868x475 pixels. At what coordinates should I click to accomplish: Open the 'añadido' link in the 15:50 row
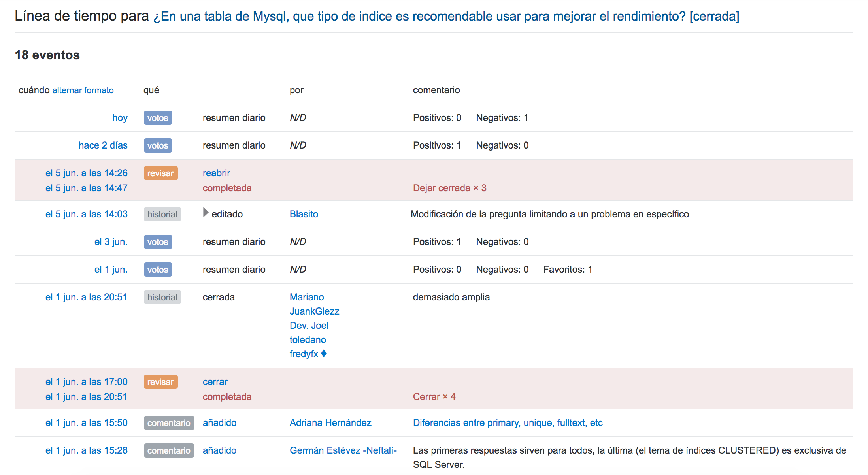point(219,423)
